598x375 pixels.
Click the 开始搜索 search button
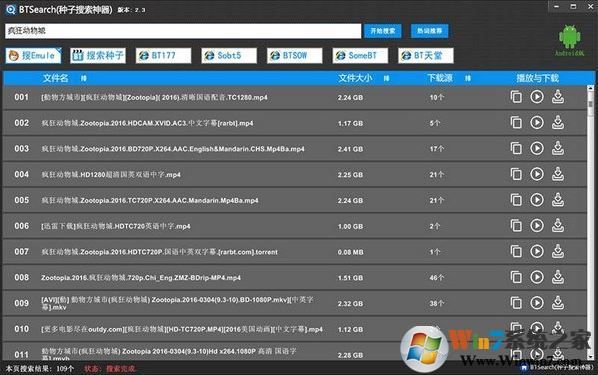click(383, 31)
